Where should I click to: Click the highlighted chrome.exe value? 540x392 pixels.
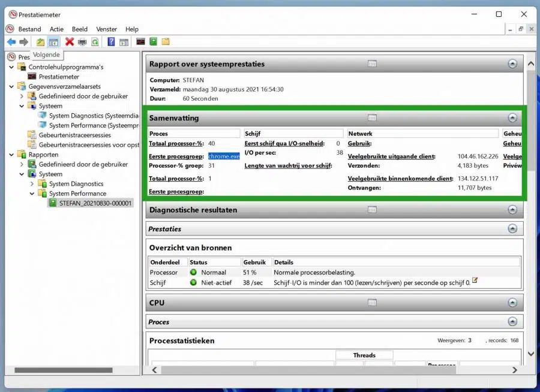(224, 156)
